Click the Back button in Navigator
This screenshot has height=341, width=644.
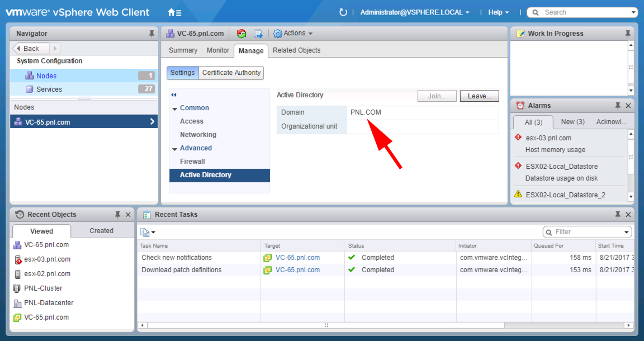(31, 49)
